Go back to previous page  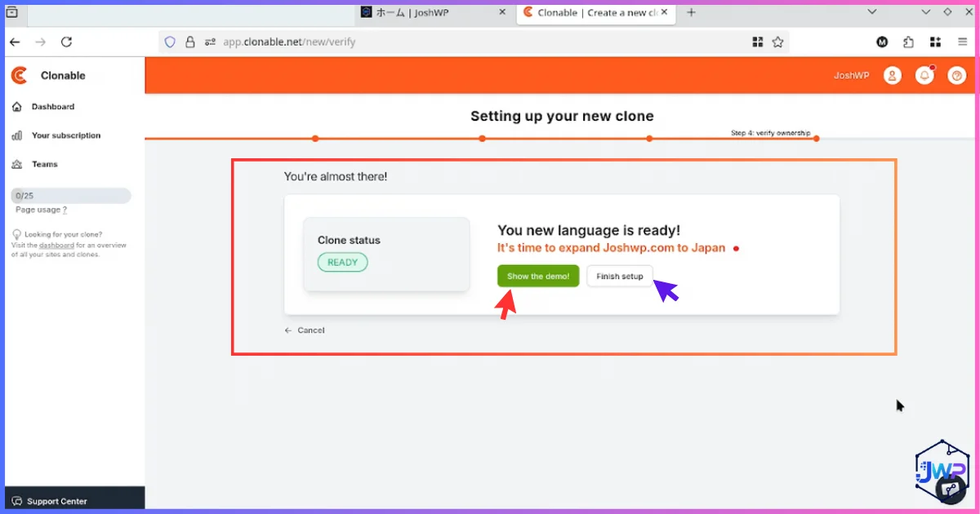coord(15,42)
